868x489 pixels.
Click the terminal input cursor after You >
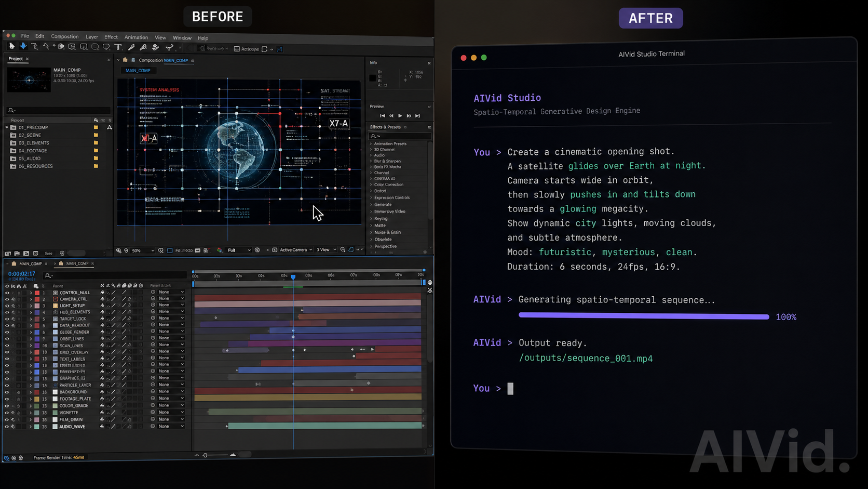(x=510, y=389)
